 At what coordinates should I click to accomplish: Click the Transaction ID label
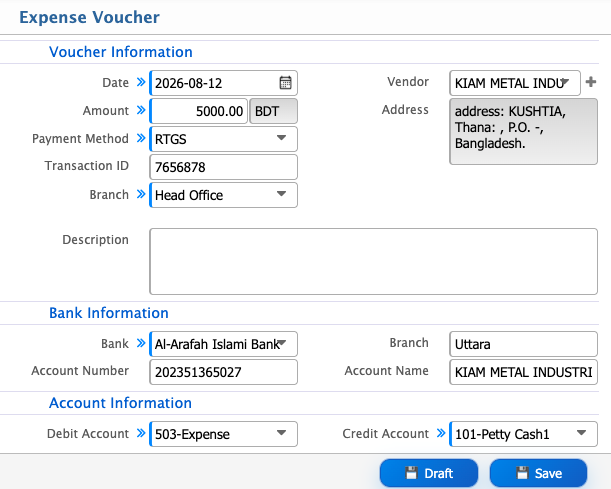pos(87,166)
